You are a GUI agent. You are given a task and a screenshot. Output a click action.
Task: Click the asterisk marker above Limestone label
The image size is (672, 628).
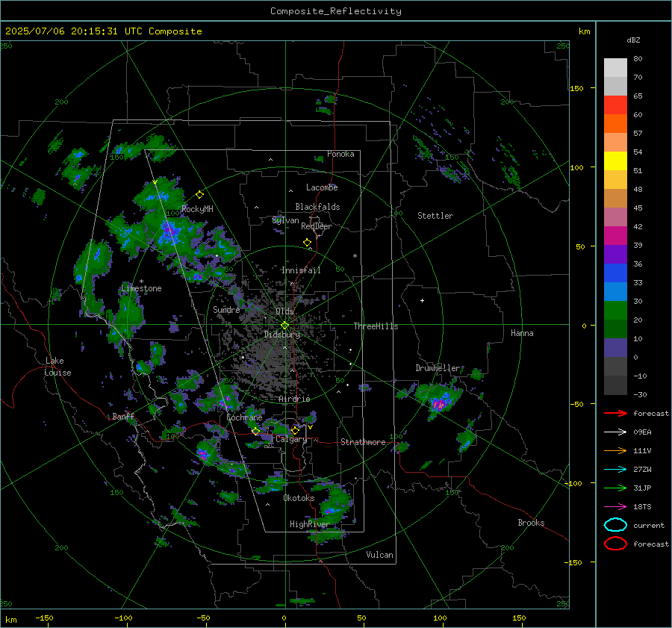pyautogui.click(x=141, y=282)
